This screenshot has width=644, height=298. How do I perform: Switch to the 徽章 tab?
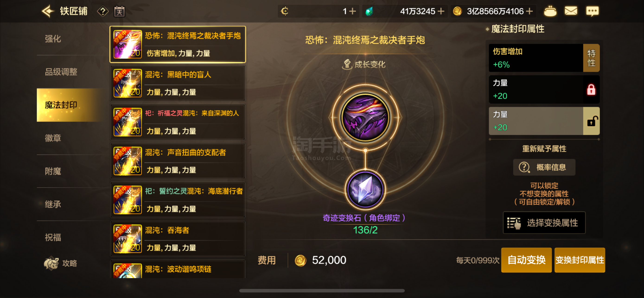[53, 138]
